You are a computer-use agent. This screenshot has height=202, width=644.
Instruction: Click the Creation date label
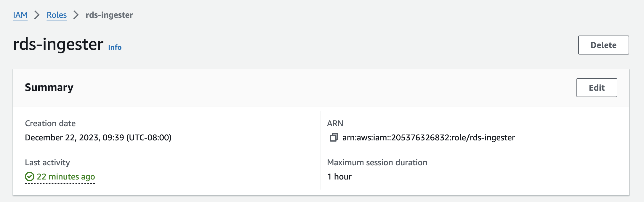point(50,123)
